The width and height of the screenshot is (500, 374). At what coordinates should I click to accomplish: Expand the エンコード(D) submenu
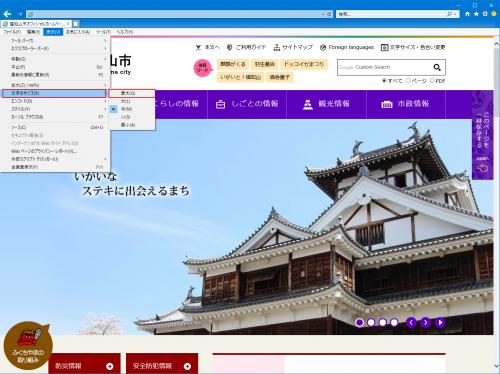(x=54, y=101)
